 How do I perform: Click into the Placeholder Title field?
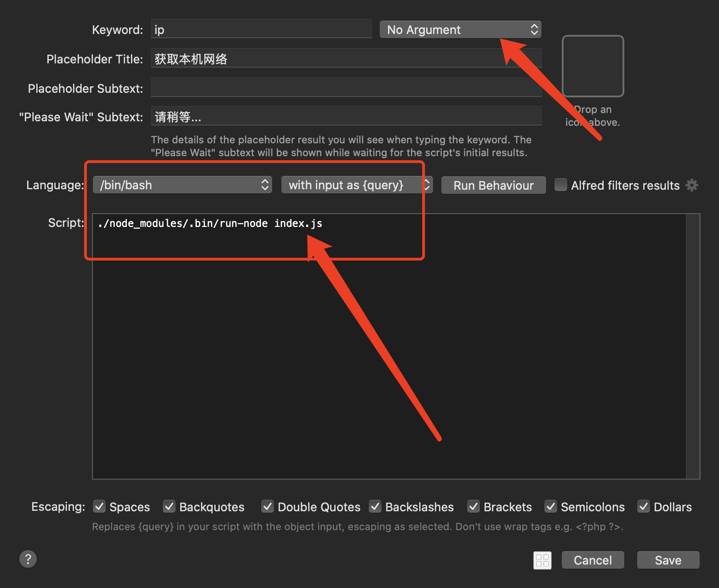(x=346, y=58)
